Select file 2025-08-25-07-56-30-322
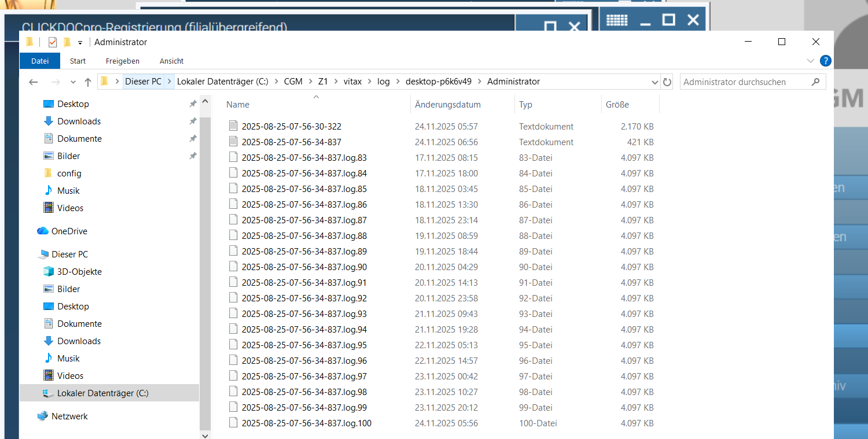This screenshot has width=868, height=439. [x=291, y=126]
